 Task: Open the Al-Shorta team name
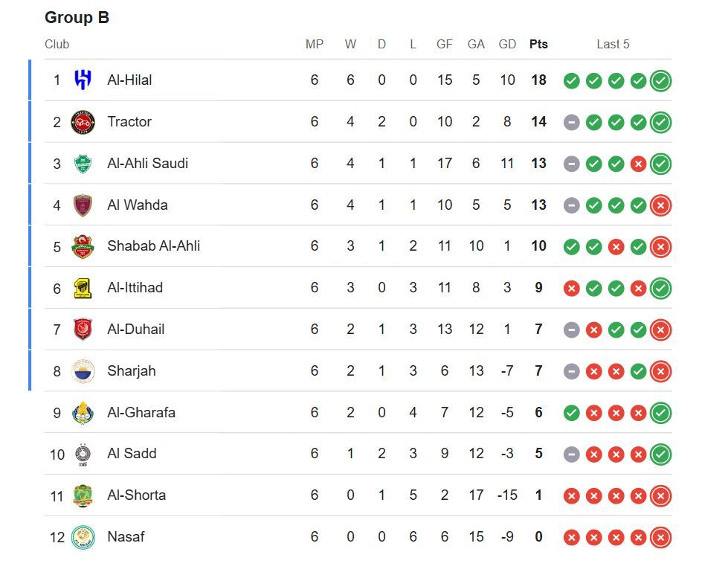(x=136, y=495)
